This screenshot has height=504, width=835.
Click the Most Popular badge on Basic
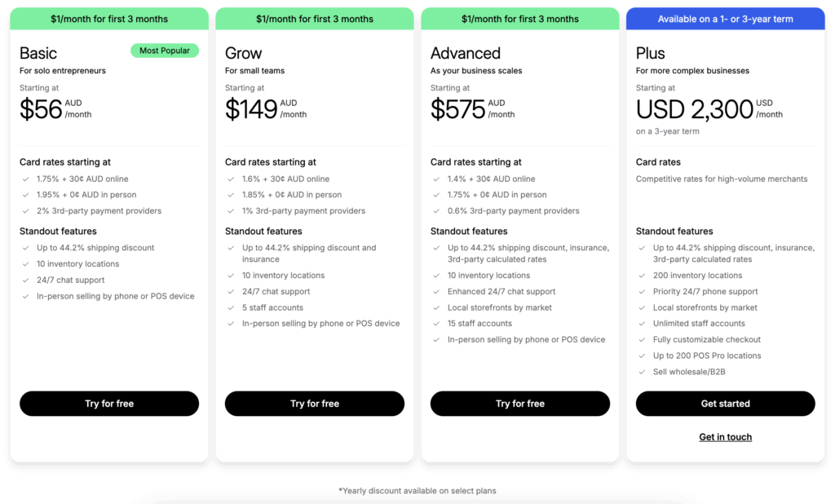click(x=165, y=51)
